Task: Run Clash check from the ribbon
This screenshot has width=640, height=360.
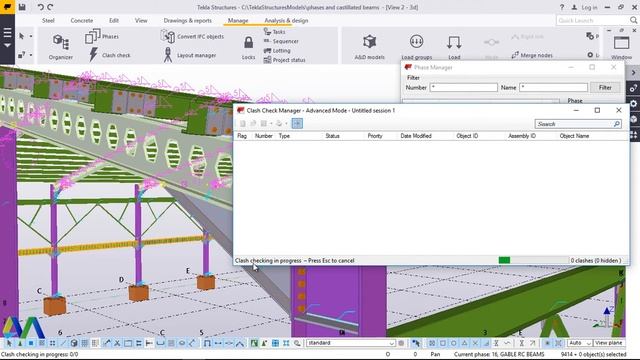Action: pos(109,55)
